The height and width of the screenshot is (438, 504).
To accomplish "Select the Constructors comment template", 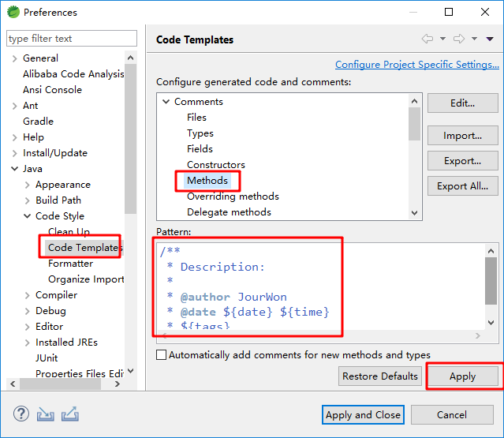I will coord(216,165).
